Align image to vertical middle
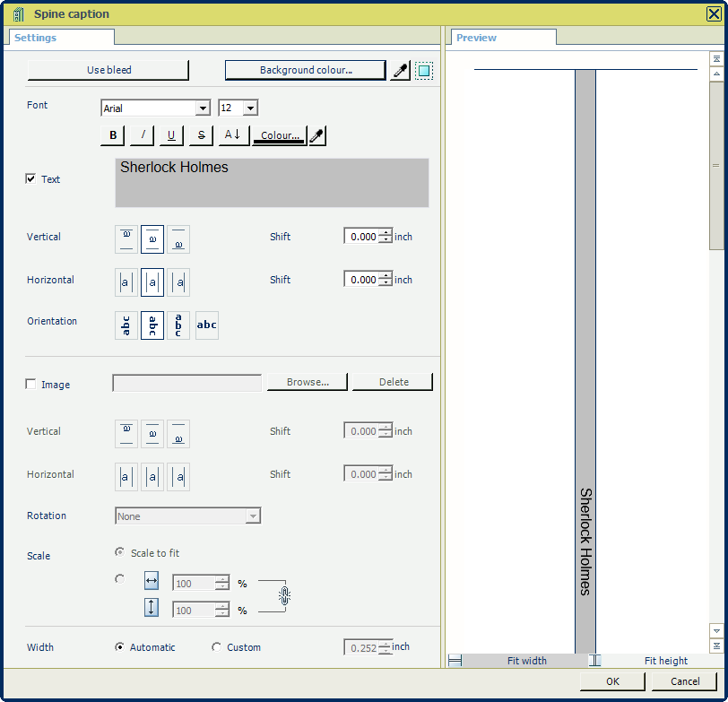Image resolution: width=728 pixels, height=702 pixels. click(152, 434)
